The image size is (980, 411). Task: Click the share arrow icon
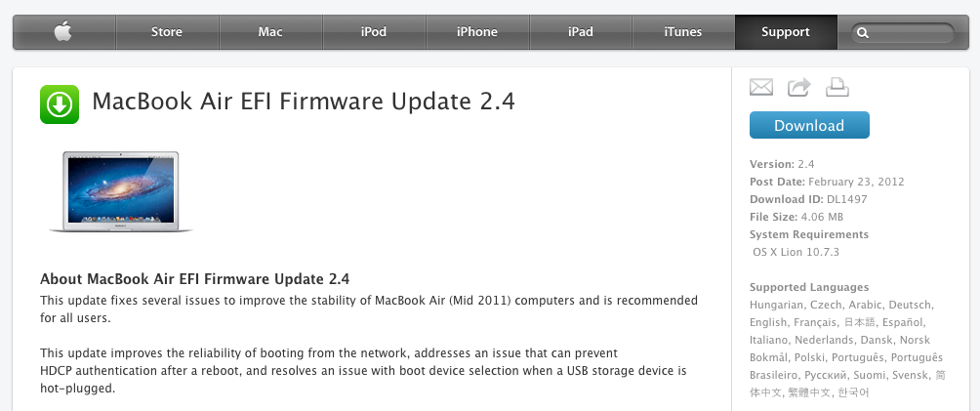pos(799,88)
